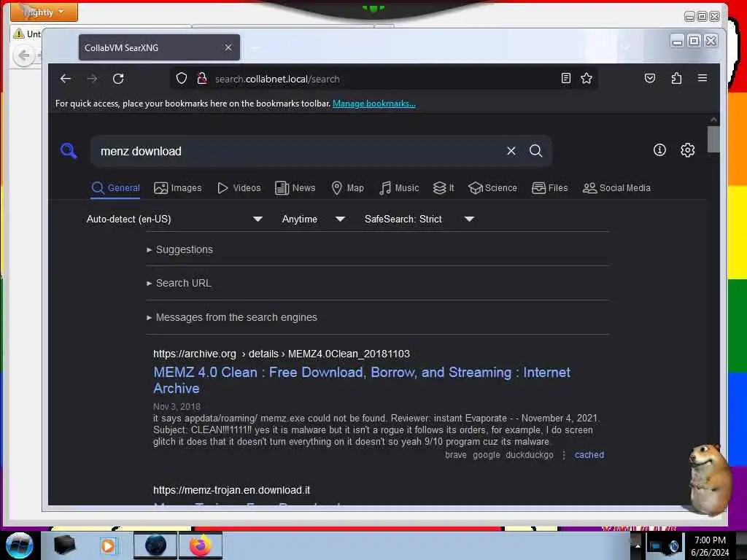Open the Nightly menu dropdown
The height and width of the screenshot is (560, 747).
tap(44, 12)
